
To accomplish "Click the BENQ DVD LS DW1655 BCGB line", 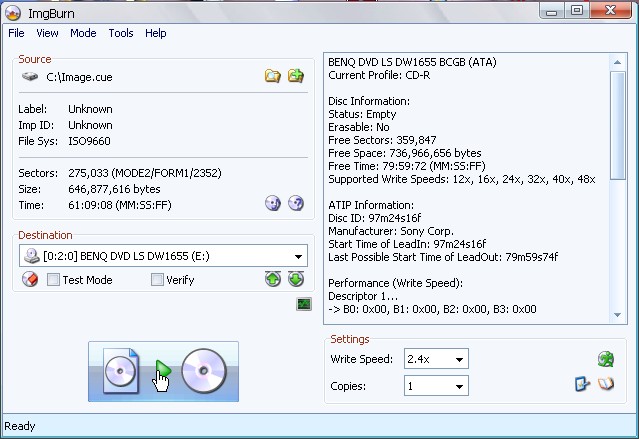I will [x=412, y=62].
